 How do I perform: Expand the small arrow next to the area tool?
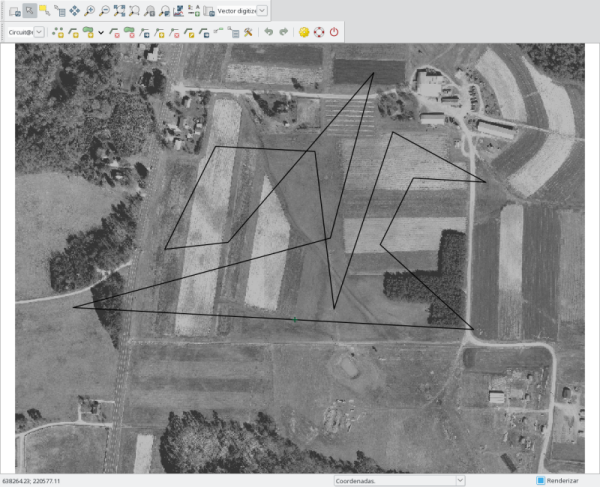pos(101,32)
